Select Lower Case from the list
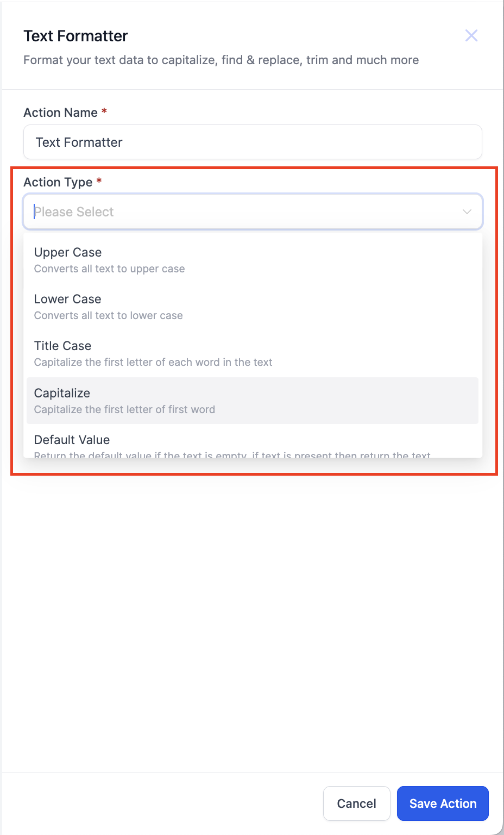This screenshot has height=835, width=504. click(253, 307)
